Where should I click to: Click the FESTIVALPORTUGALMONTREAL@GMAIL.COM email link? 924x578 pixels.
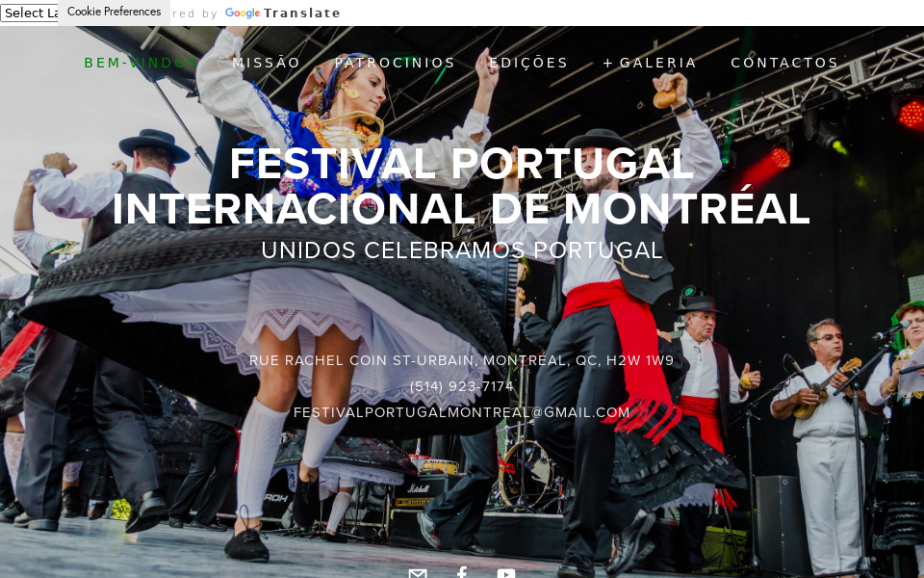tap(461, 411)
